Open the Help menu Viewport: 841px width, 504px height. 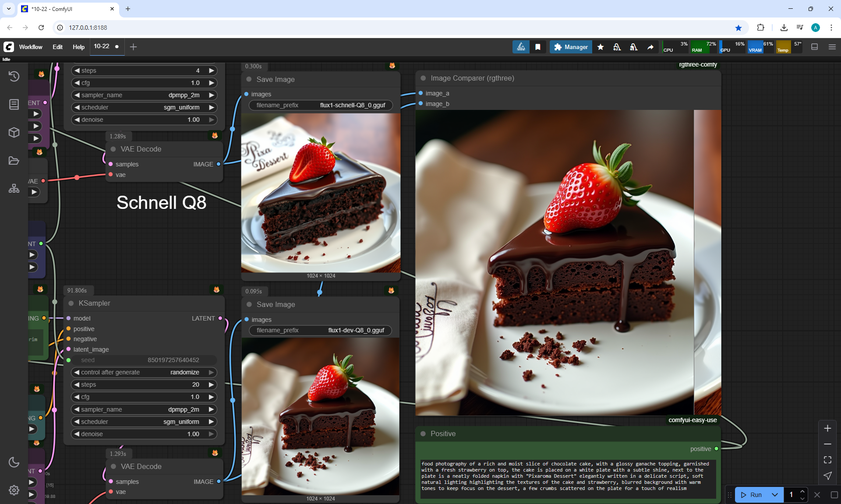(78, 47)
